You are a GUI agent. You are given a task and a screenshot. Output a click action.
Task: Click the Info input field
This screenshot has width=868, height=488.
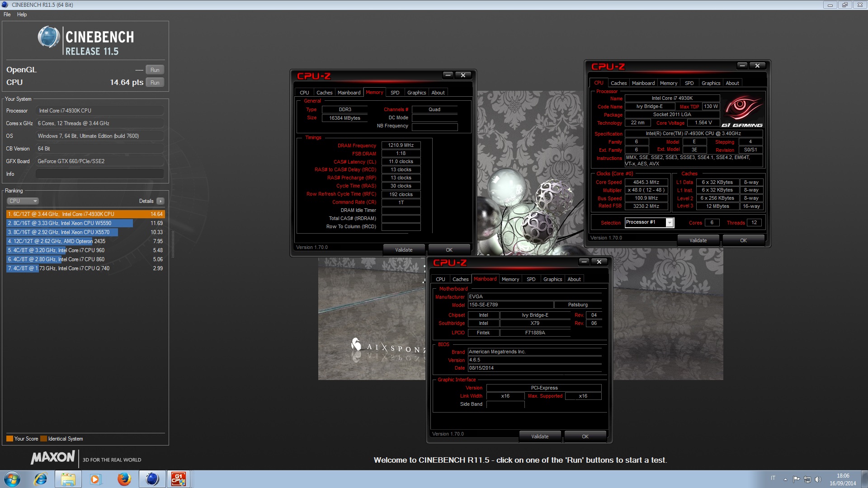point(99,174)
